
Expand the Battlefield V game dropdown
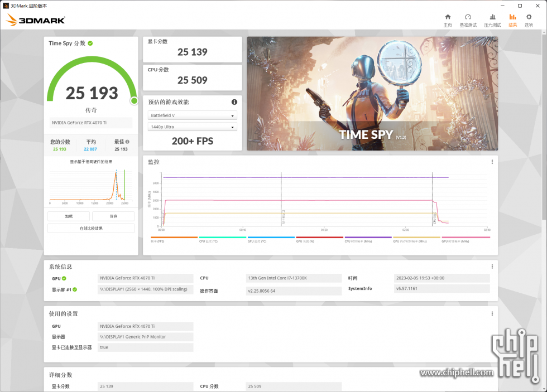click(193, 115)
